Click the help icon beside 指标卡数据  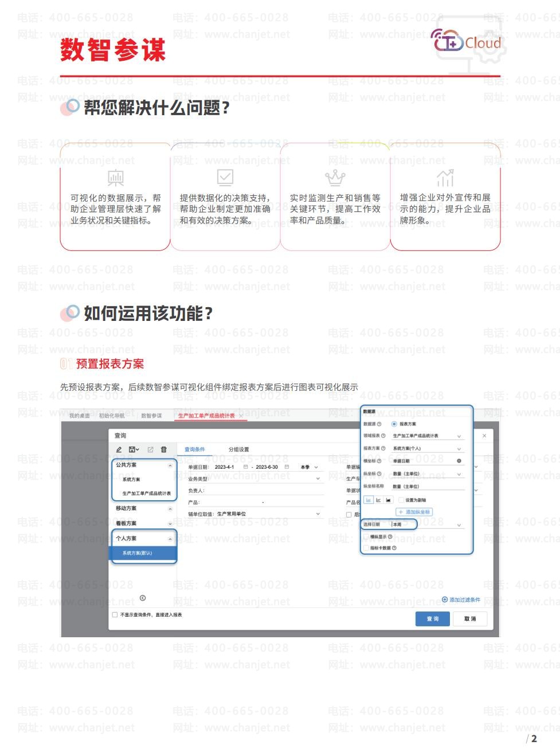[x=394, y=548]
